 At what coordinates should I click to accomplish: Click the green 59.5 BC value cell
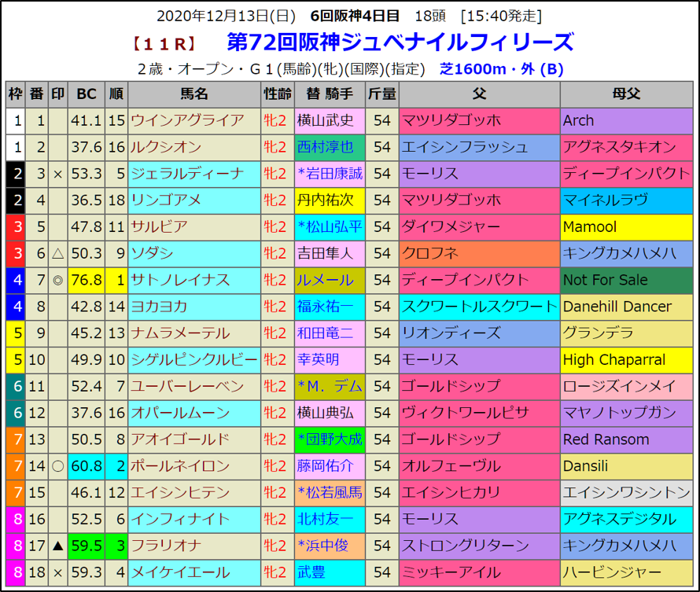(87, 546)
